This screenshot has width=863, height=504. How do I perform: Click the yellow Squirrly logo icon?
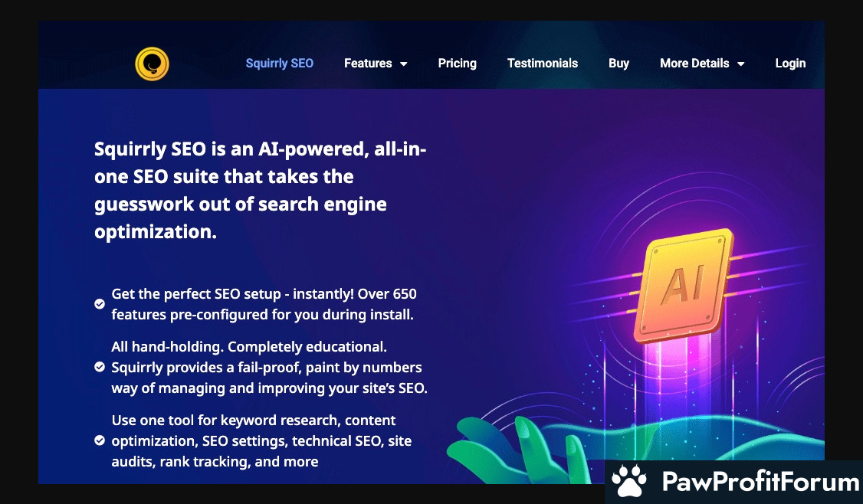click(x=152, y=64)
